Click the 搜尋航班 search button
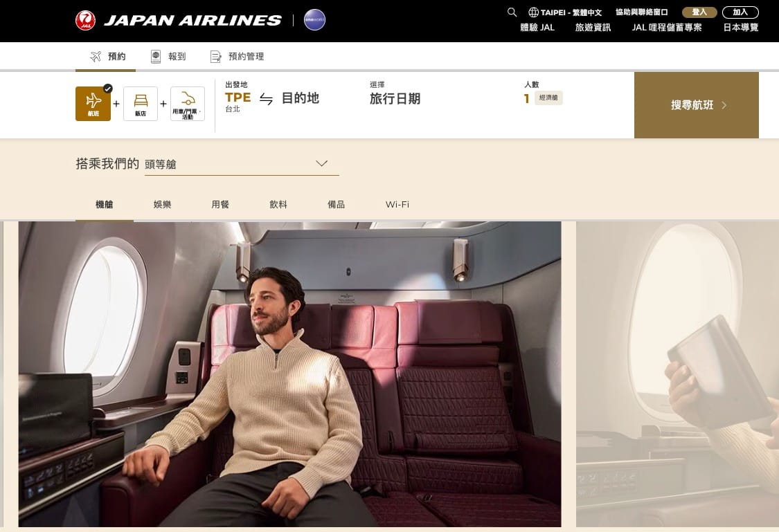 pyautogui.click(x=697, y=105)
